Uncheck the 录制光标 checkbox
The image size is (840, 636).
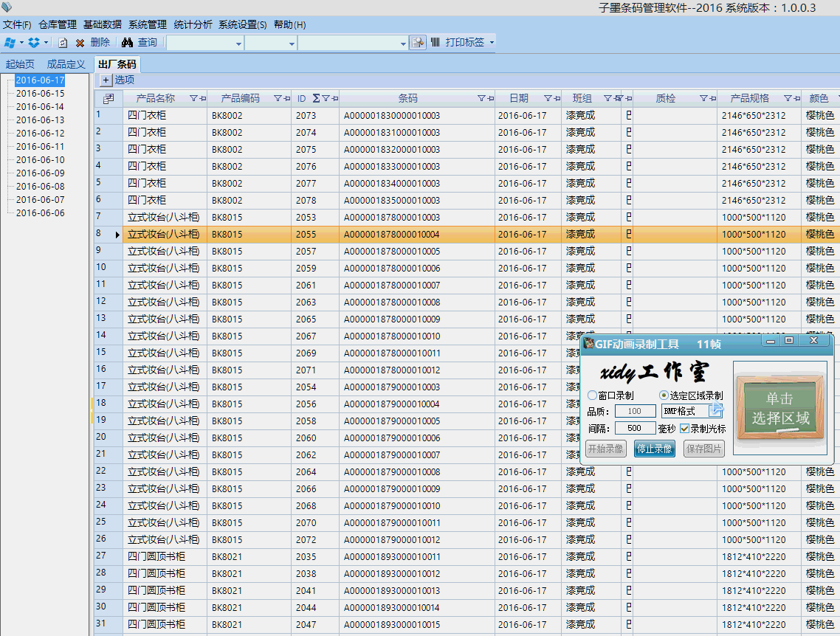[x=684, y=429]
